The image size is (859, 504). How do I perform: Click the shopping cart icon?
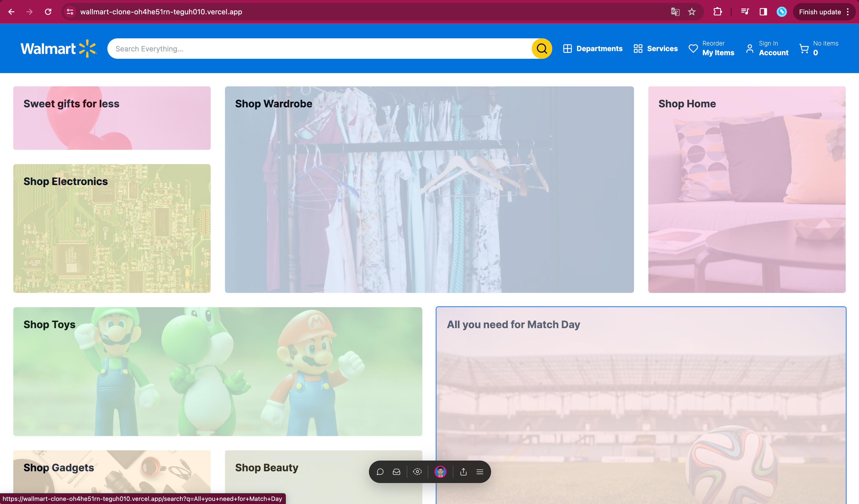(804, 48)
